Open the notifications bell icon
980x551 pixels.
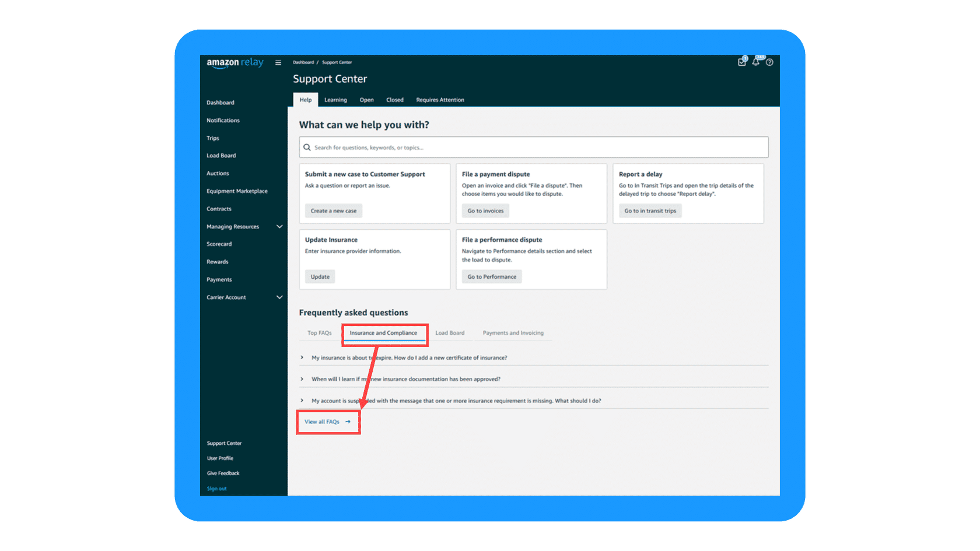[x=756, y=62]
